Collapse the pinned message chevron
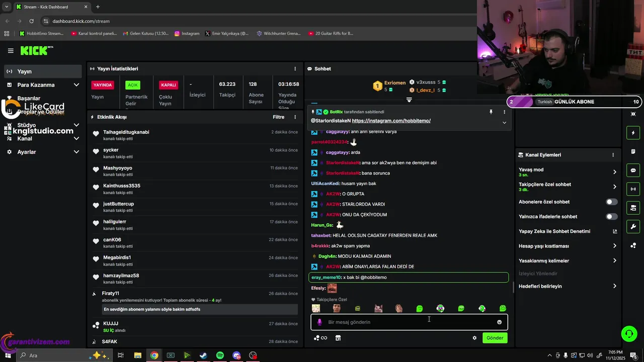644x362 pixels. pyautogui.click(x=504, y=122)
